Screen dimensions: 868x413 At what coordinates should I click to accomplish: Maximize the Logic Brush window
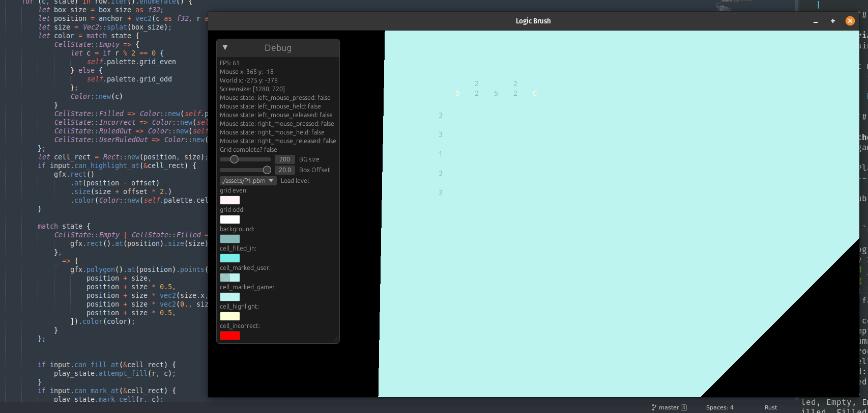pos(832,21)
